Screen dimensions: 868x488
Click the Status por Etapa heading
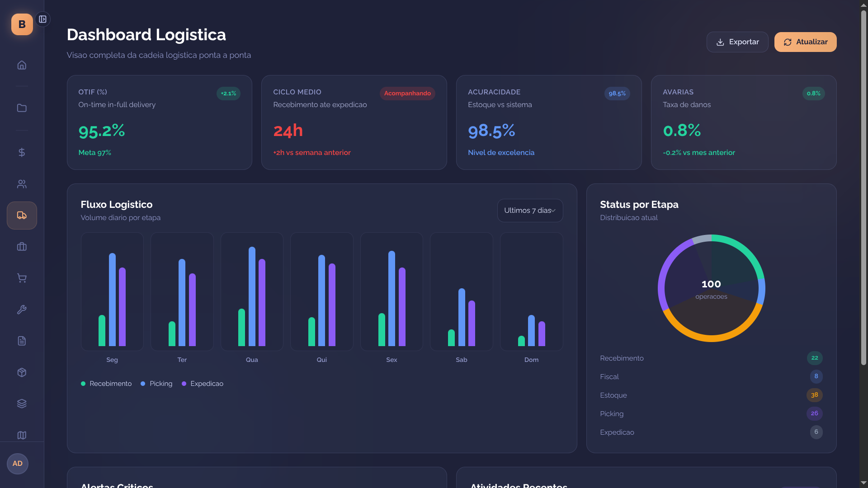[x=639, y=205]
